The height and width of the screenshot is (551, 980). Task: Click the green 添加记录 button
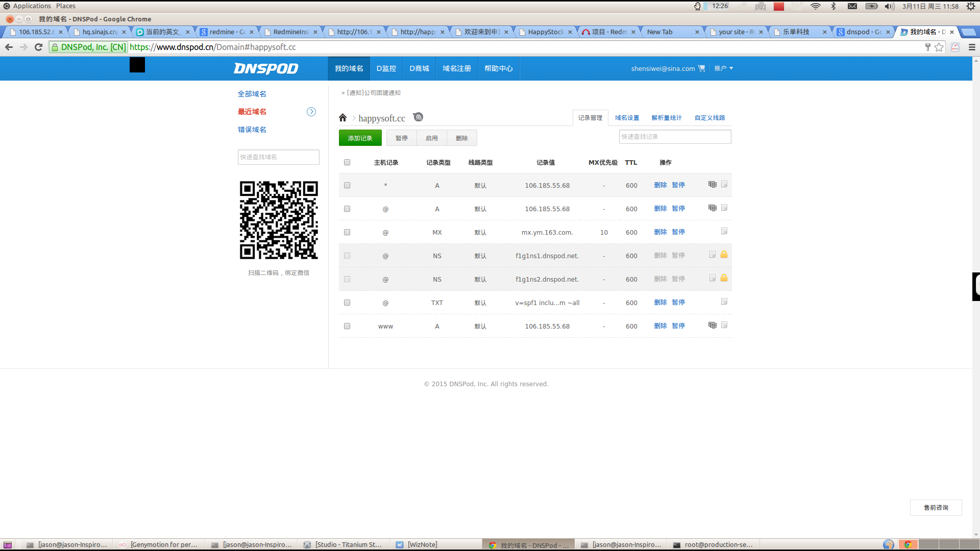(360, 137)
